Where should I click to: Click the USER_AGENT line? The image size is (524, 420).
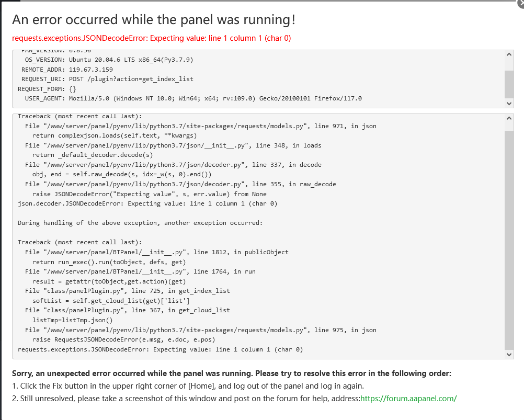pyautogui.click(x=193, y=98)
